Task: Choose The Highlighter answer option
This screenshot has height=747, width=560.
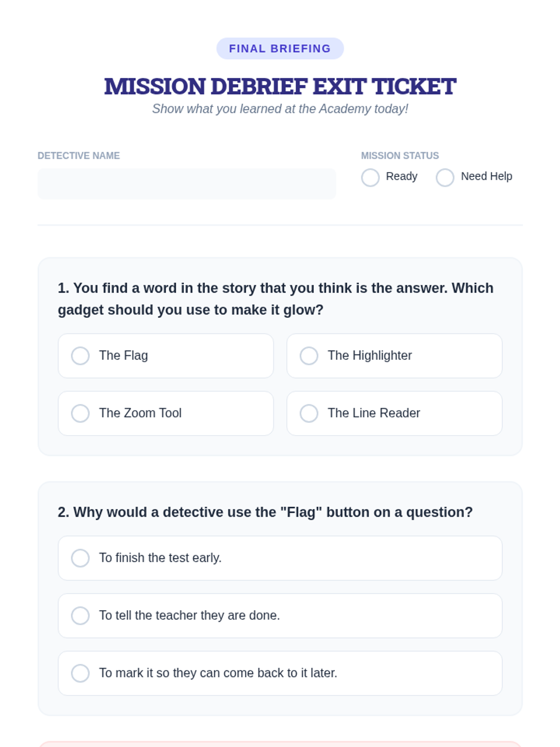Action: coord(309,356)
